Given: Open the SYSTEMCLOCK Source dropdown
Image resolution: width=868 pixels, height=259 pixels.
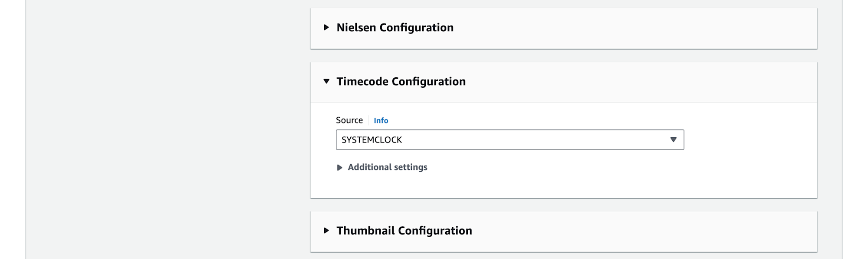Looking at the screenshot, I should 510,139.
